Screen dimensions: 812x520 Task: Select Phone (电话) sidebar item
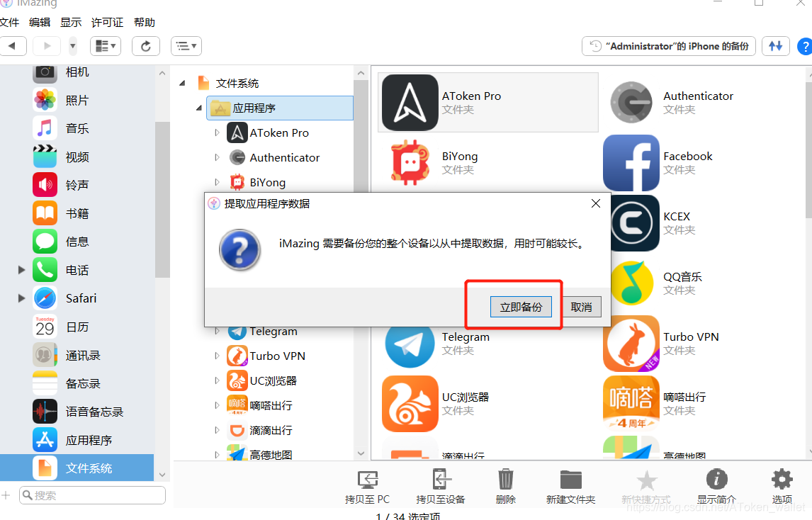point(78,270)
